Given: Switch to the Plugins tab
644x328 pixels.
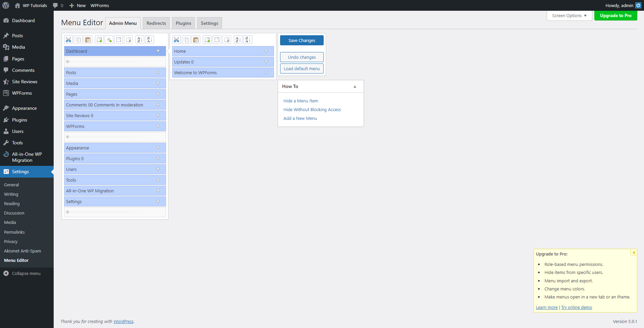Looking at the screenshot, I should coord(183,23).
